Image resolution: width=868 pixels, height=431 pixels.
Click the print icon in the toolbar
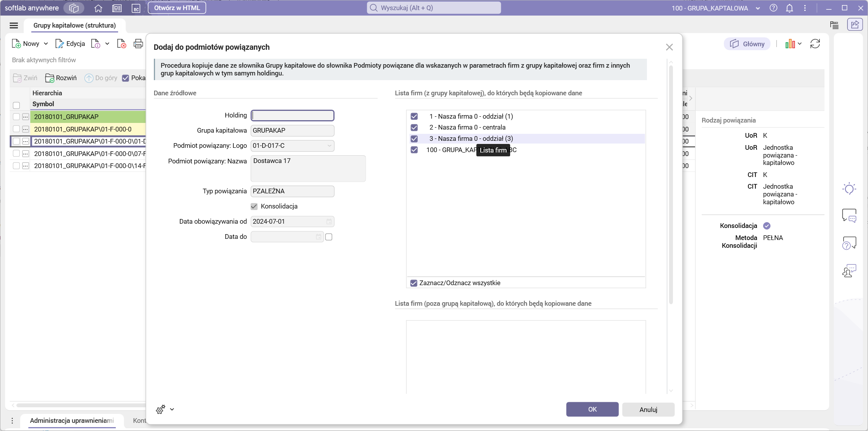(138, 44)
